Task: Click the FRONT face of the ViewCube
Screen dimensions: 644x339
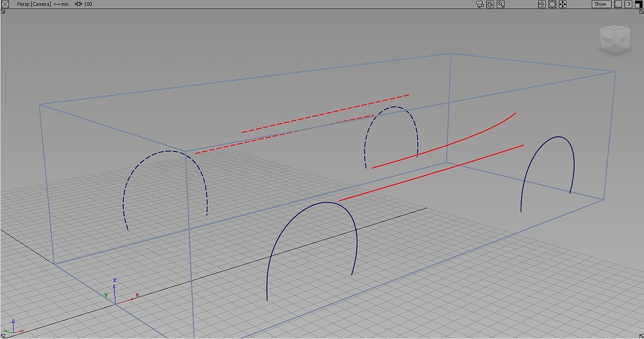Action: (x=607, y=40)
